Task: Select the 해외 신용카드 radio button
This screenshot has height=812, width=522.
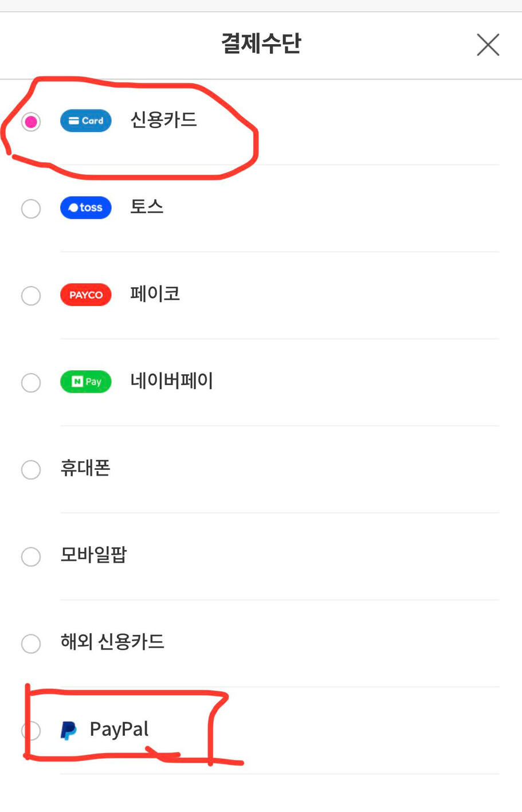Action: click(31, 644)
